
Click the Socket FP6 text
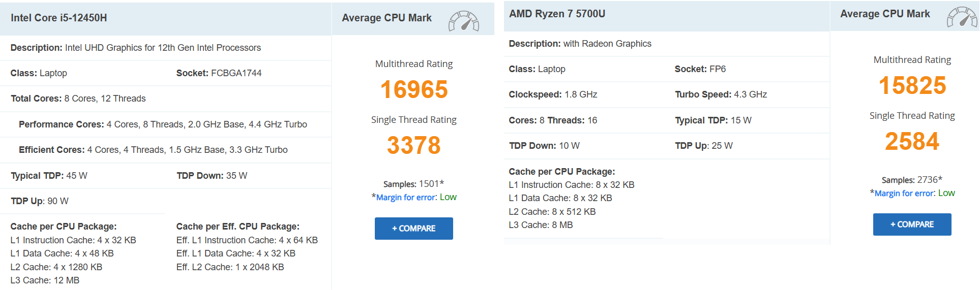[700, 69]
